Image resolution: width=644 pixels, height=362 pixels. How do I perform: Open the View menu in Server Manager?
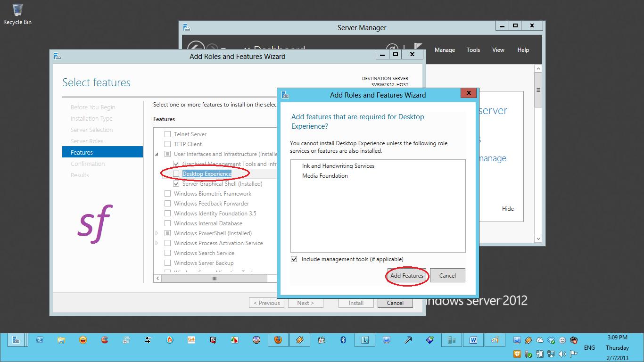click(498, 50)
